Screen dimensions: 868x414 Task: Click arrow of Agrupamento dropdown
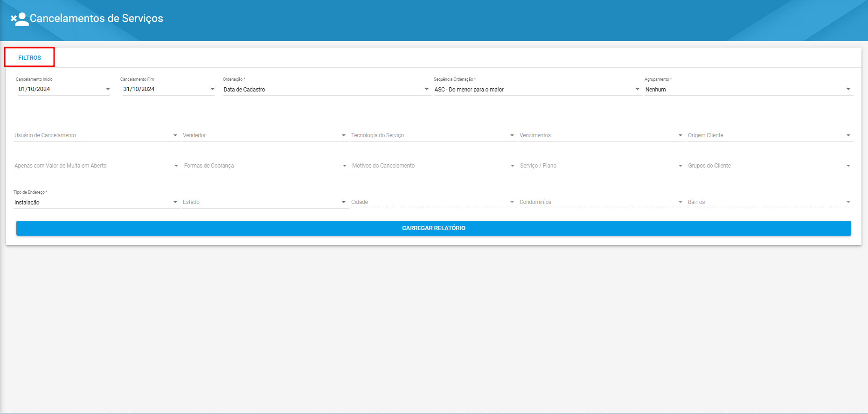[x=848, y=89]
